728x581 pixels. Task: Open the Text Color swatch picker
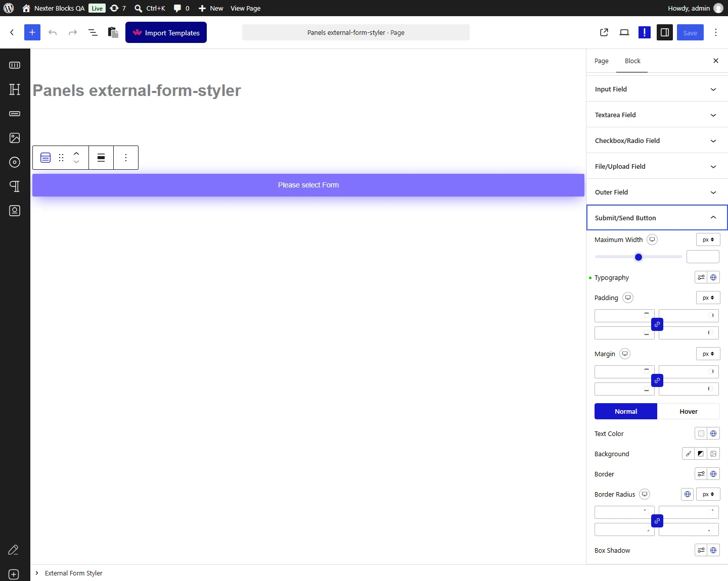tap(701, 433)
